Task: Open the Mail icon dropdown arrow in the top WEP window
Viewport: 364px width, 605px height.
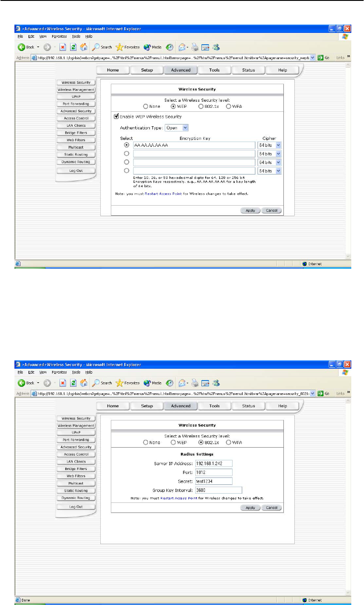Action: pyautogui.click(x=188, y=47)
